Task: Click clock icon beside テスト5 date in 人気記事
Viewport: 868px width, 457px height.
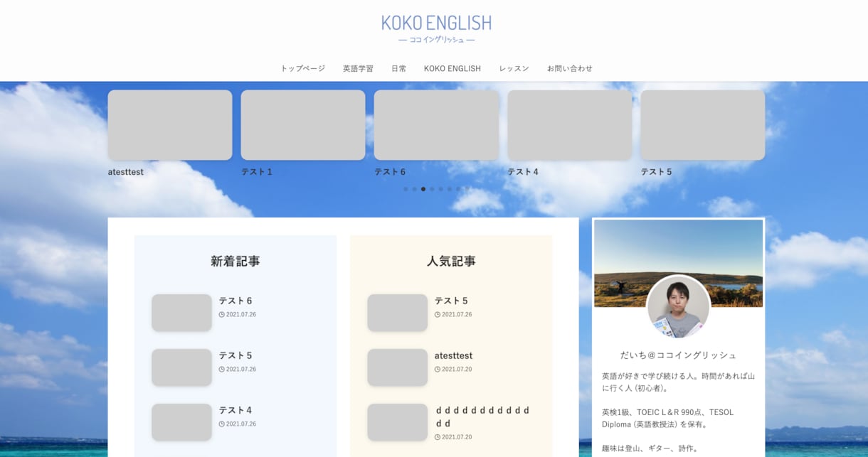Action: point(438,314)
